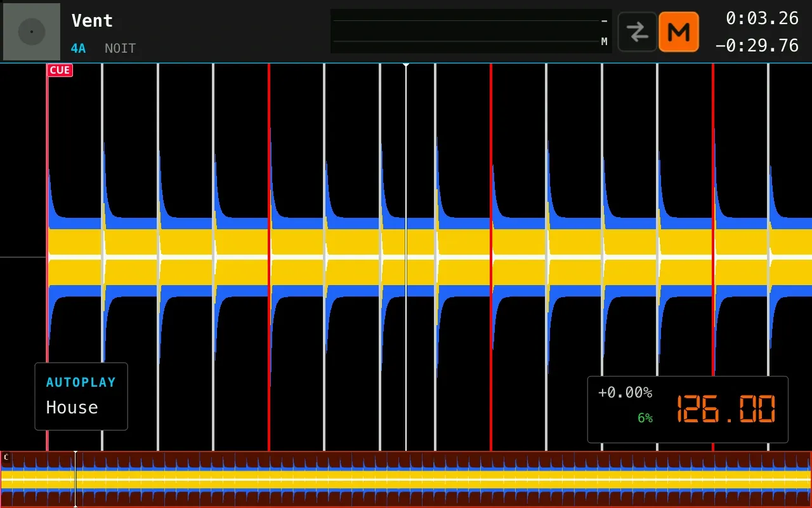The width and height of the screenshot is (812, 508).
Task: Click the album art thumbnail for Vent
Action: click(x=32, y=32)
